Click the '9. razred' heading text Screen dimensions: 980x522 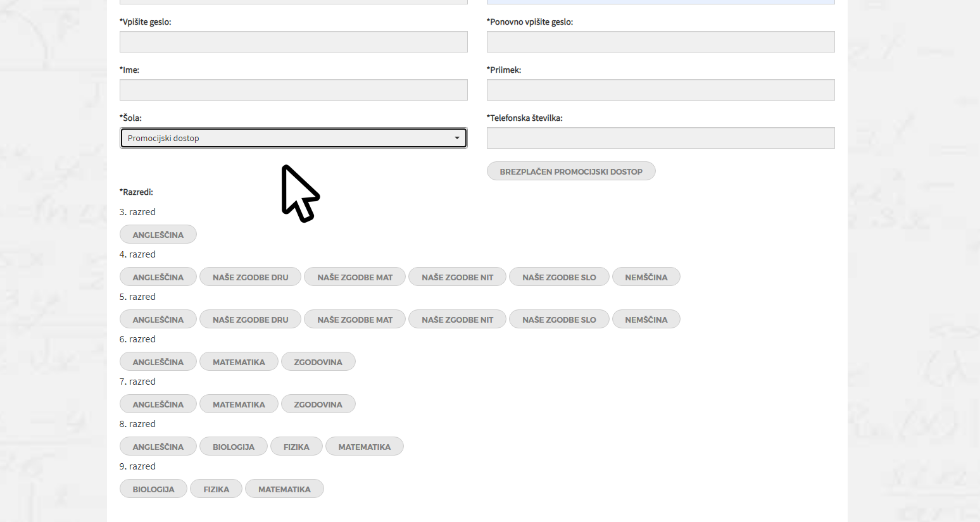pos(137,466)
